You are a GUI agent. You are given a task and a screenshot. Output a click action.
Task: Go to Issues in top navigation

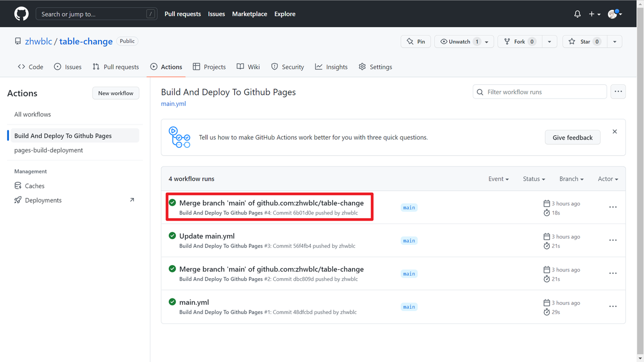[x=217, y=14]
